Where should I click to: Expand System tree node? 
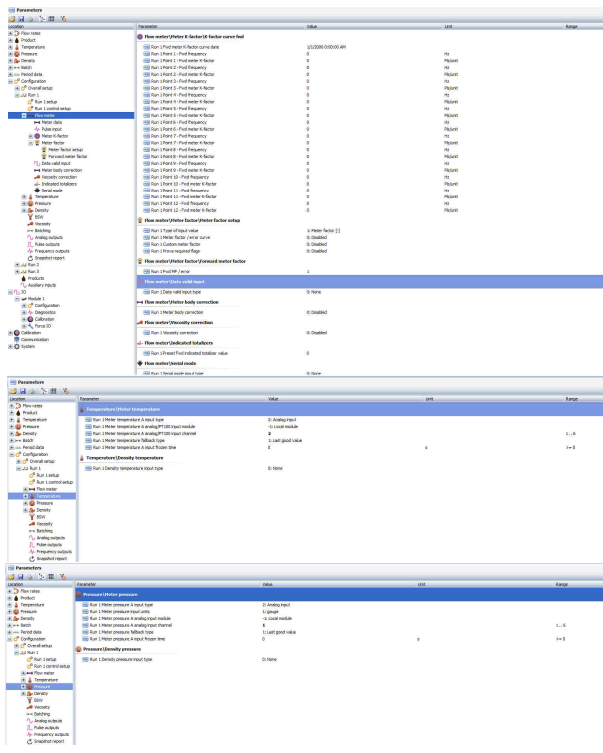[11, 346]
